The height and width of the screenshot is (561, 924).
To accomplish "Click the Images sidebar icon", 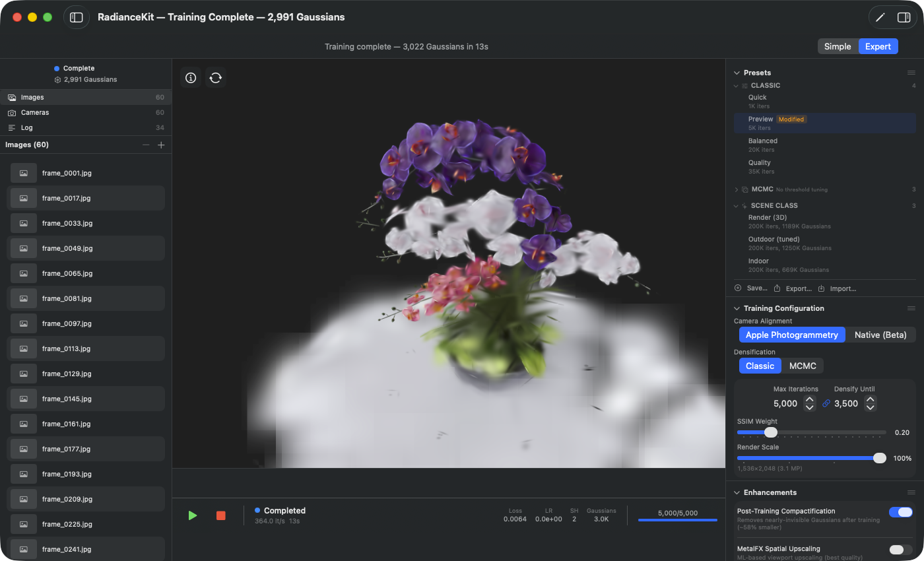I will (x=12, y=97).
